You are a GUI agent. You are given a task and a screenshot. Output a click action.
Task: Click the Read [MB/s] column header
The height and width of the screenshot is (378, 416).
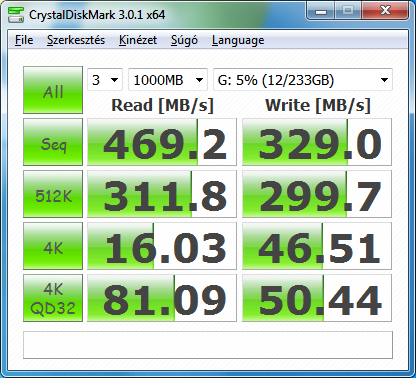162,105
